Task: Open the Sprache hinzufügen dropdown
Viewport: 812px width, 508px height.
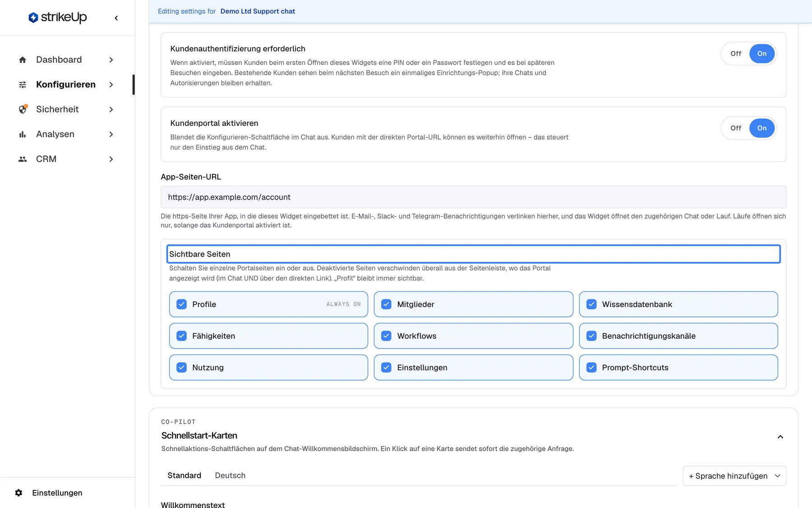Action: (734, 476)
